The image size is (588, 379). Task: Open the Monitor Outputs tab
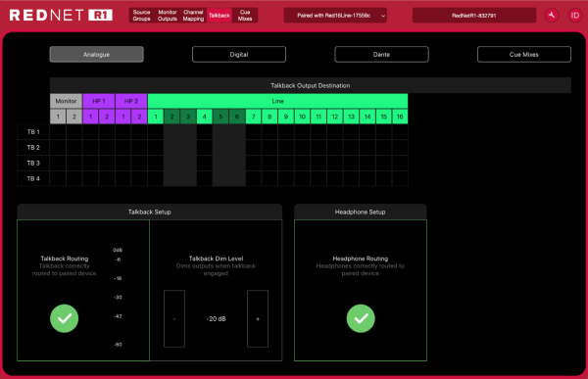pos(168,16)
